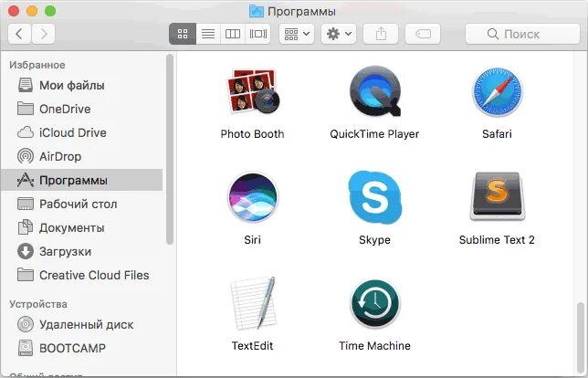Image resolution: width=588 pixels, height=378 pixels.
Task: Click the "Photo Booth" label text
Action: (x=252, y=134)
